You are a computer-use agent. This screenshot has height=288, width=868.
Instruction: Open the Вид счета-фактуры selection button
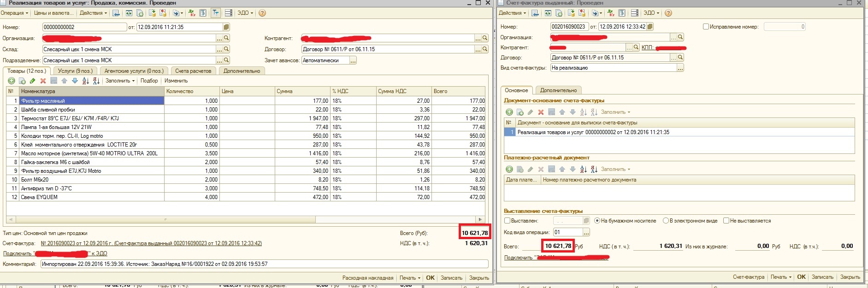[x=680, y=68]
